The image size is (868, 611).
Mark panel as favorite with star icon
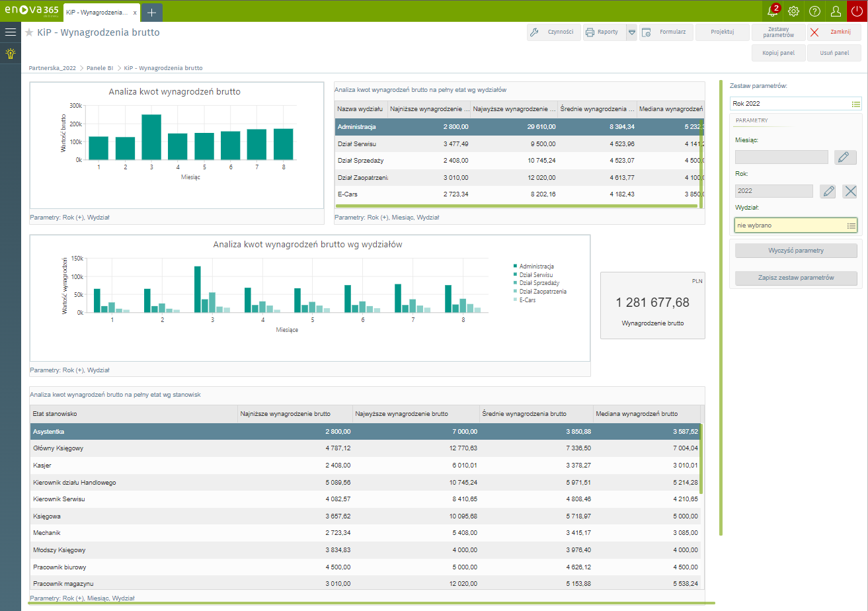pyautogui.click(x=29, y=32)
